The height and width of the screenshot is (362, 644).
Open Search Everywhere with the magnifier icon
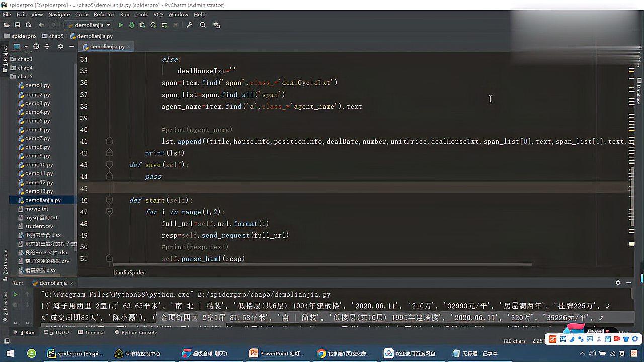pyautogui.click(x=203, y=25)
